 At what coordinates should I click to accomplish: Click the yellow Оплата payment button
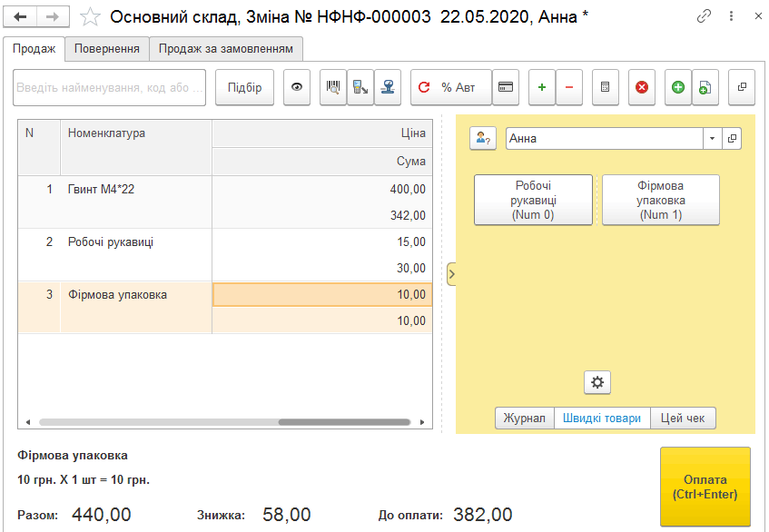705,487
